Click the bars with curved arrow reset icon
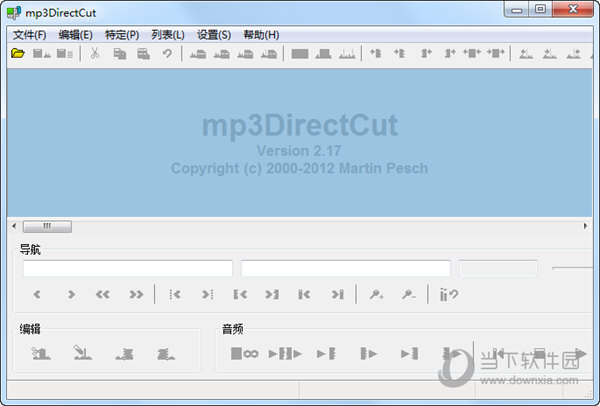 coord(449,294)
